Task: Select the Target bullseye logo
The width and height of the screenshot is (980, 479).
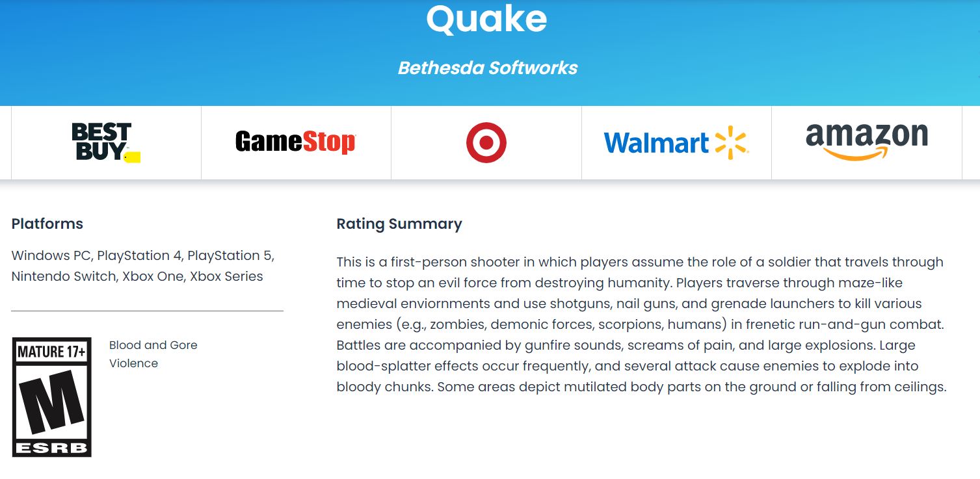Action: pos(486,142)
